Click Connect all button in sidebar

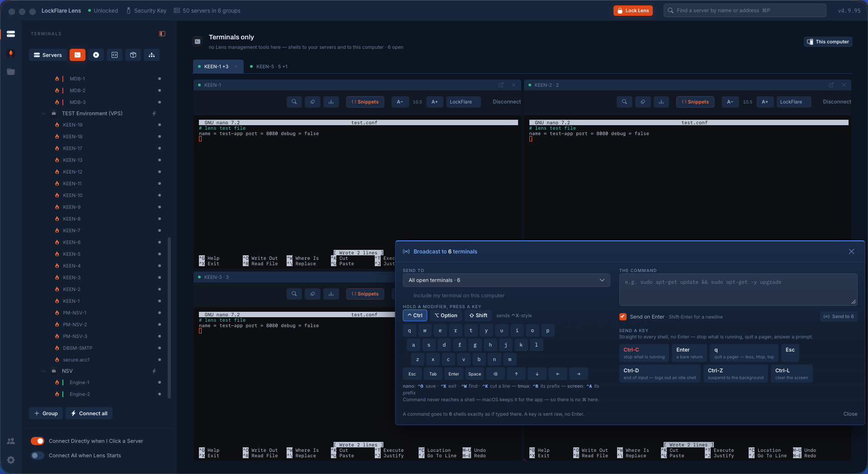coord(89,413)
